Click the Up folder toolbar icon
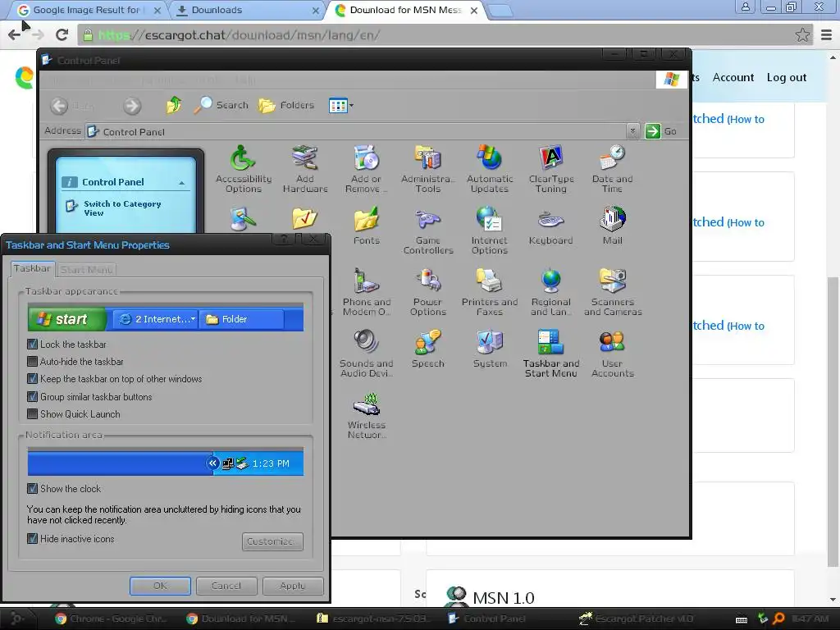 (x=173, y=105)
